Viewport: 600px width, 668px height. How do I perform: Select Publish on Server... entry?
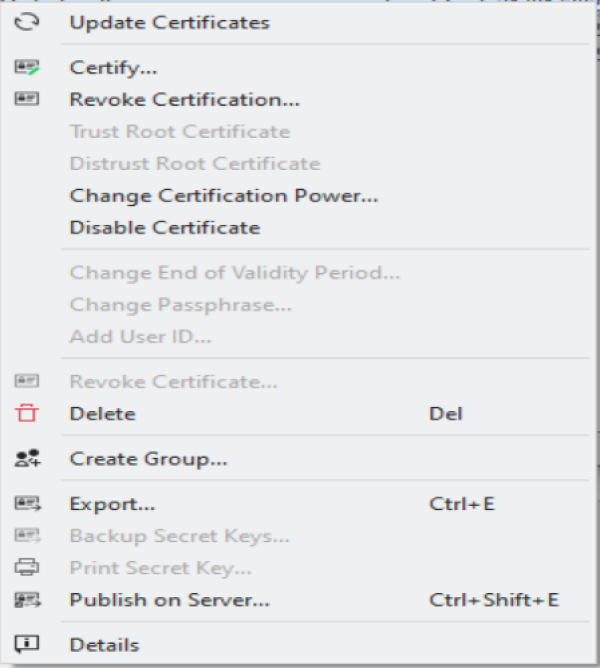pyautogui.click(x=169, y=600)
